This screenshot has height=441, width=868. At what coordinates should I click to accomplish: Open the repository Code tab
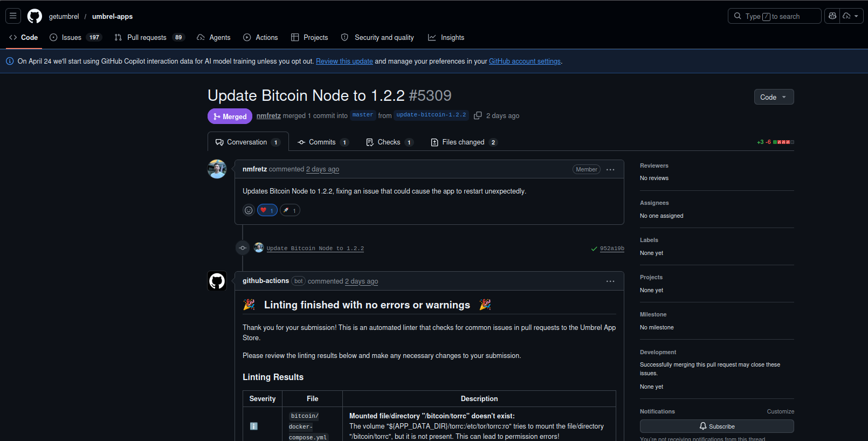(23, 37)
